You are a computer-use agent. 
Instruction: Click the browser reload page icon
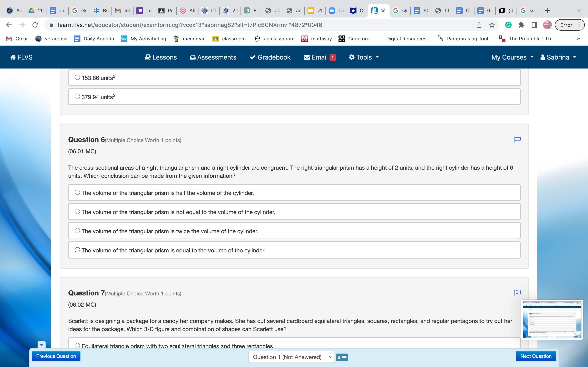(x=35, y=25)
